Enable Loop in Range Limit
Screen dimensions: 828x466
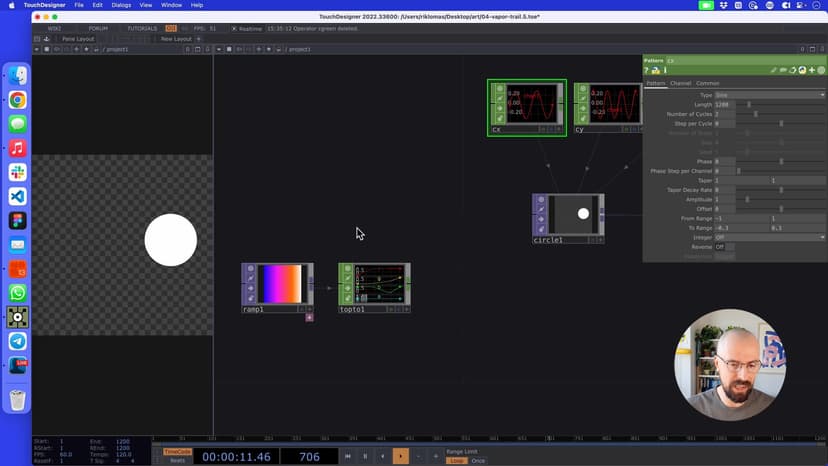pos(456,461)
